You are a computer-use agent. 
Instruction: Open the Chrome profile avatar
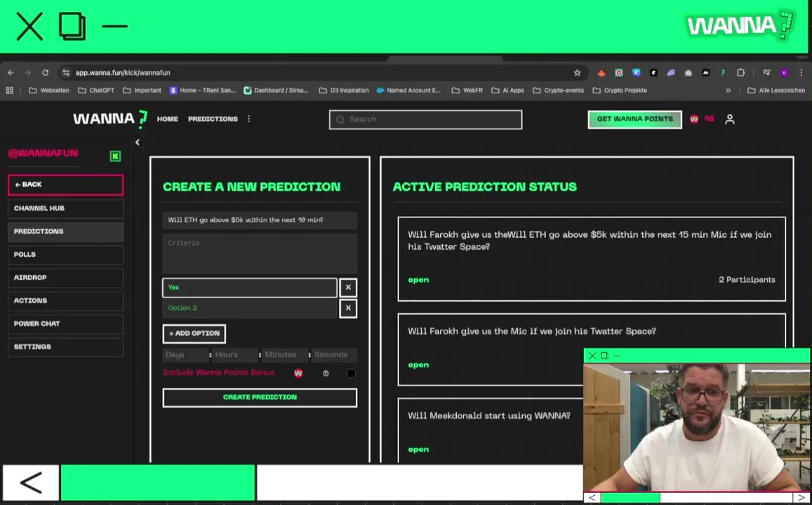pos(784,73)
